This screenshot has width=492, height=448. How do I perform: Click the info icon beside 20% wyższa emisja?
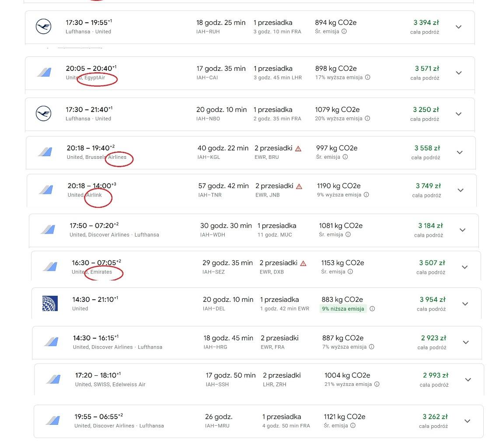pyautogui.click(x=367, y=119)
